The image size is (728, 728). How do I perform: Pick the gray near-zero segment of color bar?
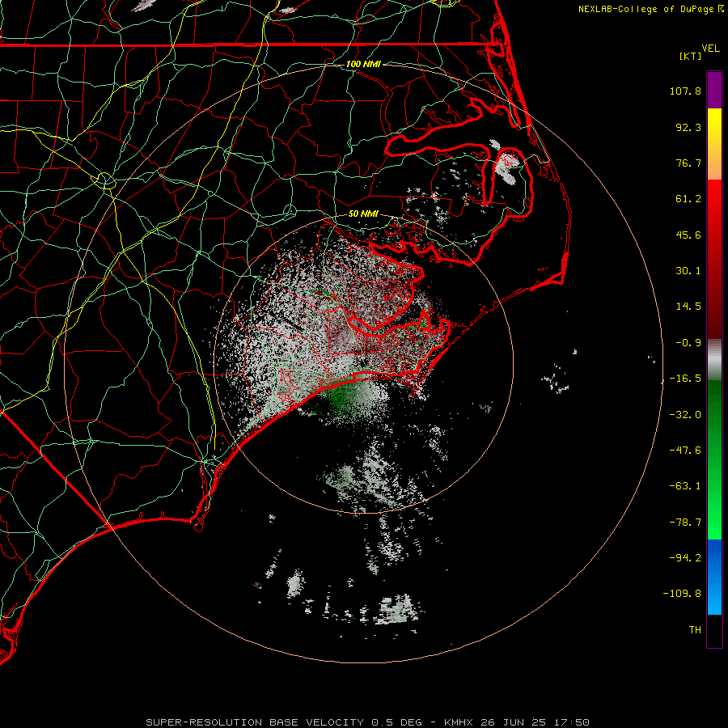714,358
